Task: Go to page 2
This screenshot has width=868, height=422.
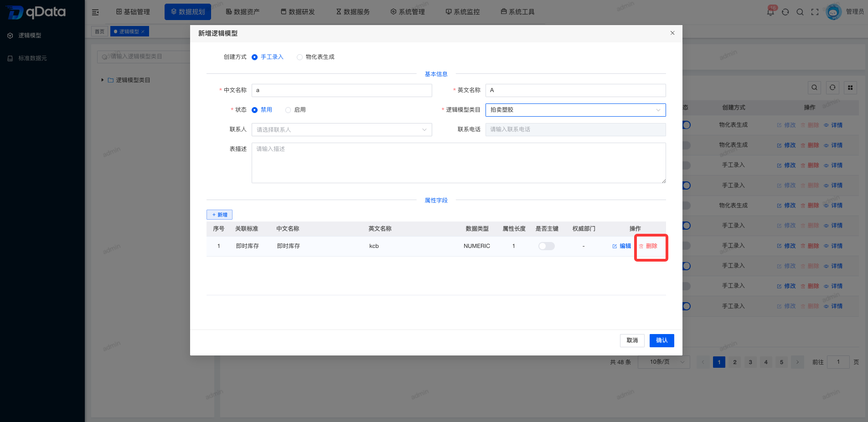Action: (734, 362)
